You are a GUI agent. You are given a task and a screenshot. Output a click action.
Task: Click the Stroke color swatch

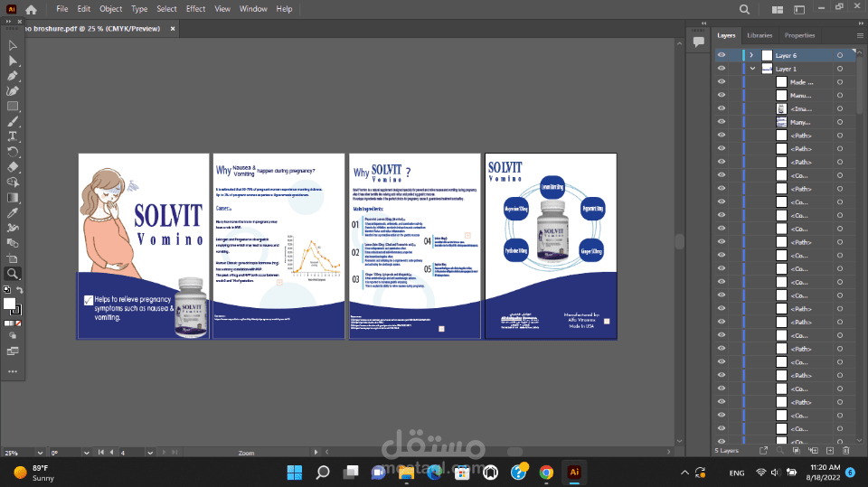[x=16, y=310]
